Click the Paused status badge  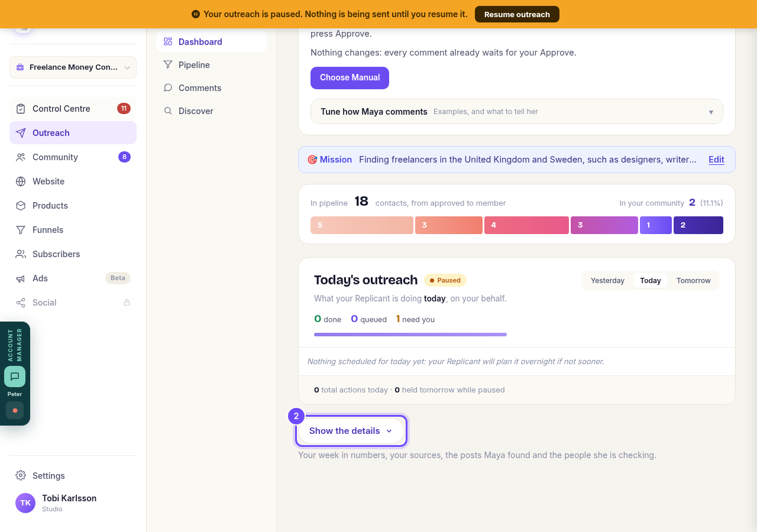point(445,280)
